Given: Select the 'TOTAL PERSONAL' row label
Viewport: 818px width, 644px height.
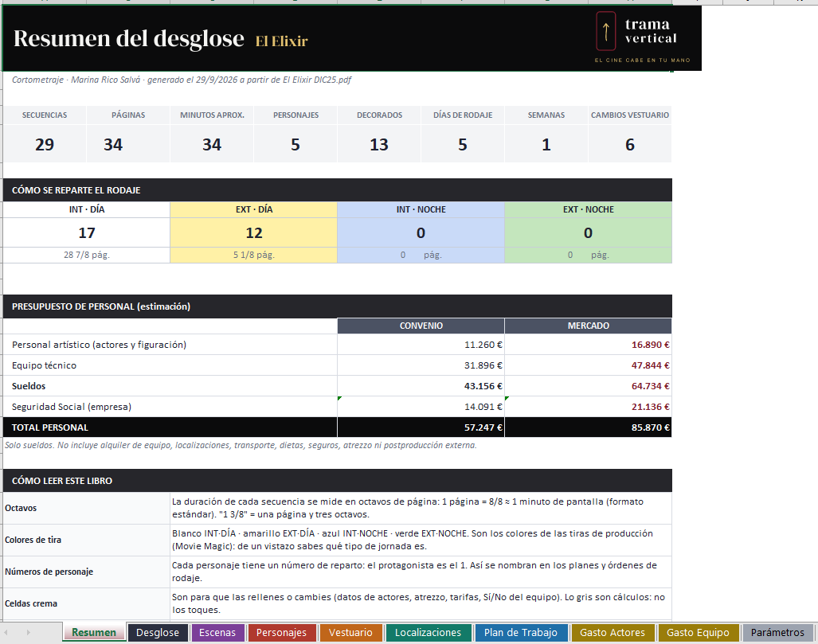Looking at the screenshot, I should (x=170, y=427).
